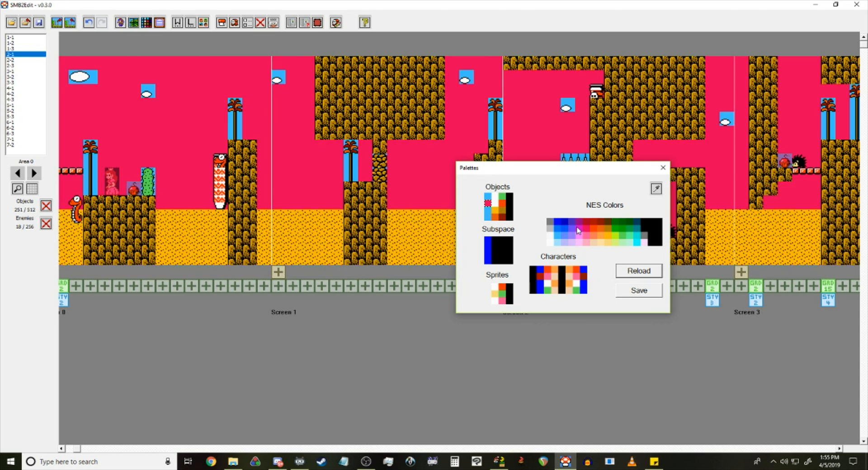
Task: Click the Sprites palette swatch
Action: (x=502, y=294)
